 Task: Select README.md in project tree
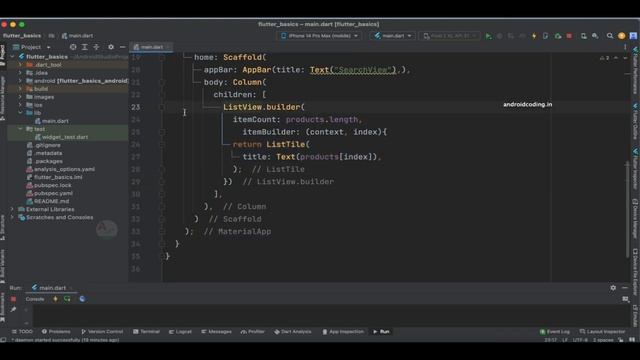(48, 202)
